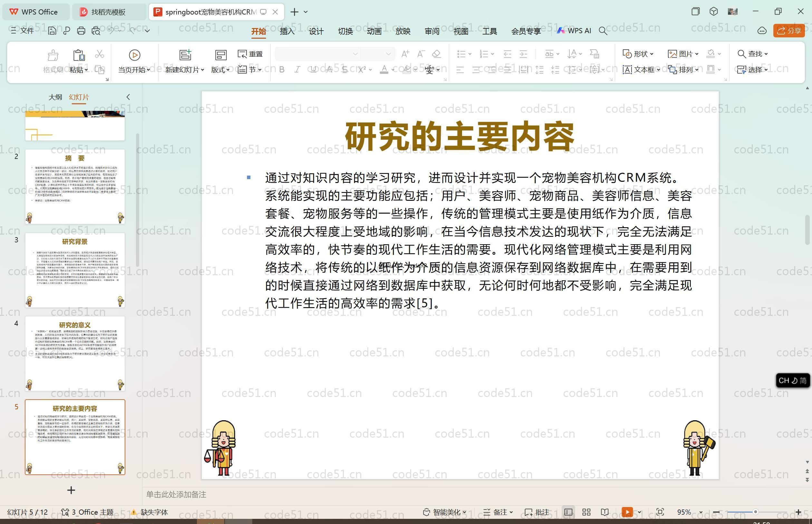Click the Undo arrow icon
Screen dimensions: 812x524
tap(111, 31)
